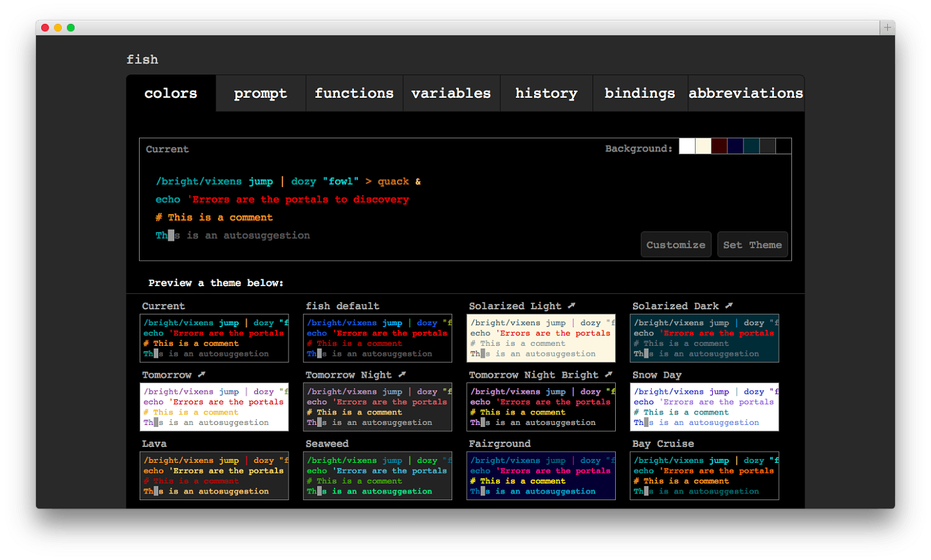Viewport: 931px width, 560px height.
Task: Select the bindings tab
Action: coord(639,94)
